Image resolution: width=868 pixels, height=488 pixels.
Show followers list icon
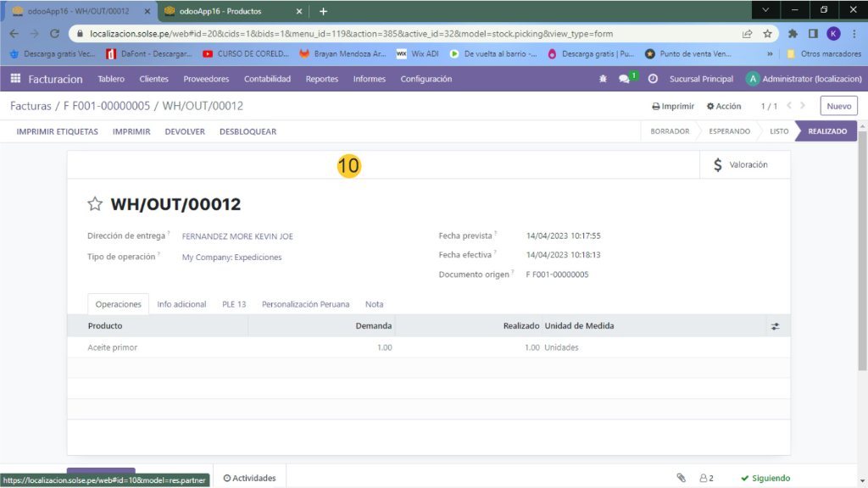point(706,478)
